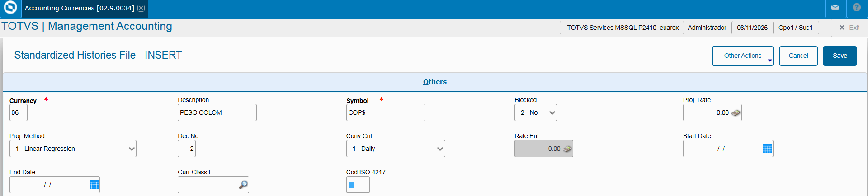Viewport: 868px width, 196px height.
Task: Click 'Standardized Histories File - INSERT' heading
Action: coord(98,55)
